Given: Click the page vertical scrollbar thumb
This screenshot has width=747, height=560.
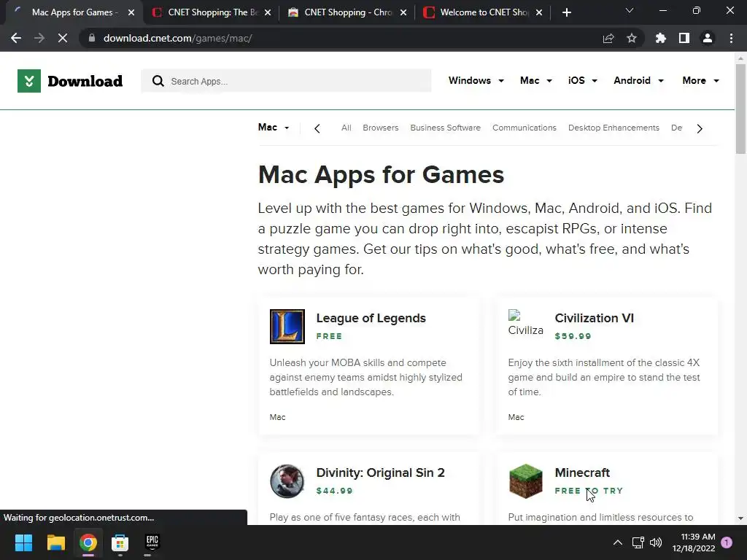Looking at the screenshot, I should click(x=741, y=109).
